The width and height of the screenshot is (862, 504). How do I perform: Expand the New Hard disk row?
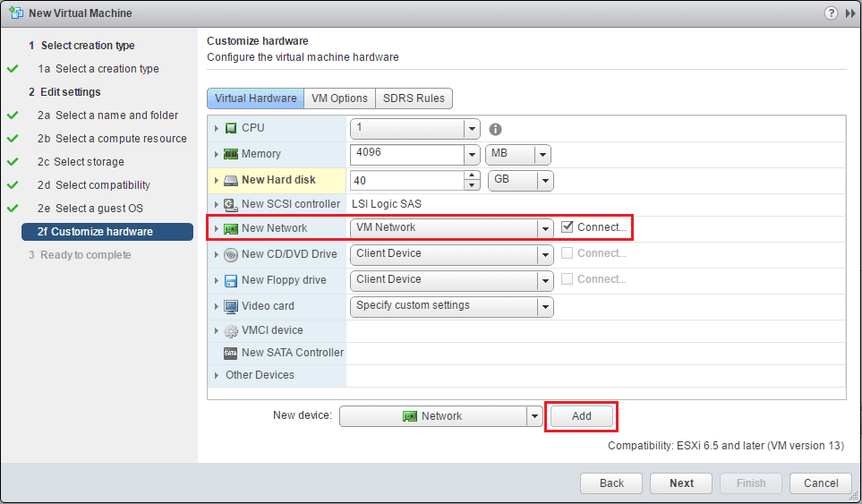coord(217,180)
